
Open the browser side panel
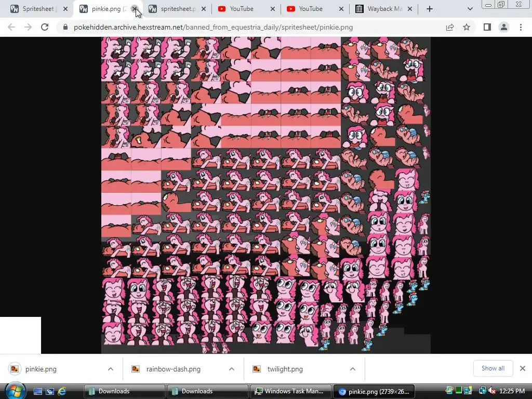point(487,27)
